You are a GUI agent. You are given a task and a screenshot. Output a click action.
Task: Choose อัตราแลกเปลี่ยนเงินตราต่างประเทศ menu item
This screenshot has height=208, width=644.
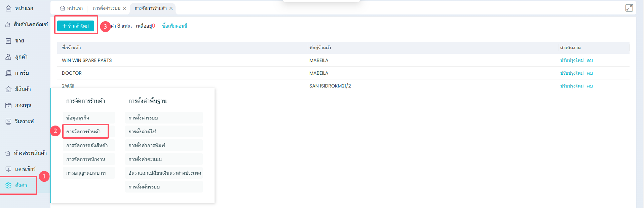pos(164,173)
